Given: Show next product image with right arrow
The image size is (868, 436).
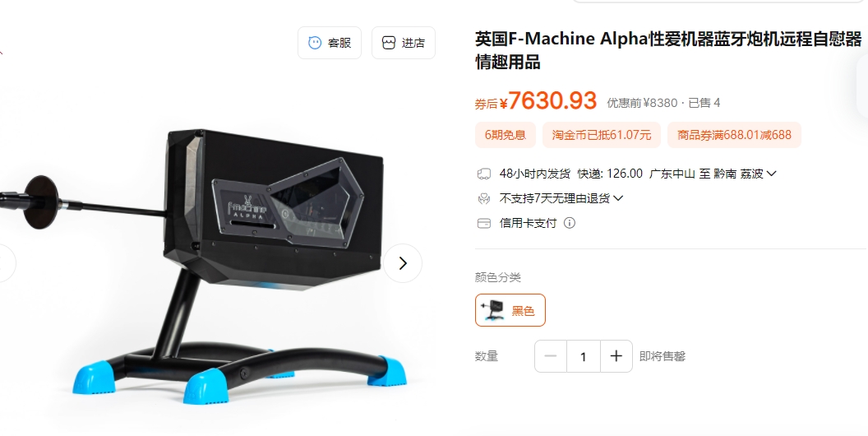Looking at the screenshot, I should [403, 263].
